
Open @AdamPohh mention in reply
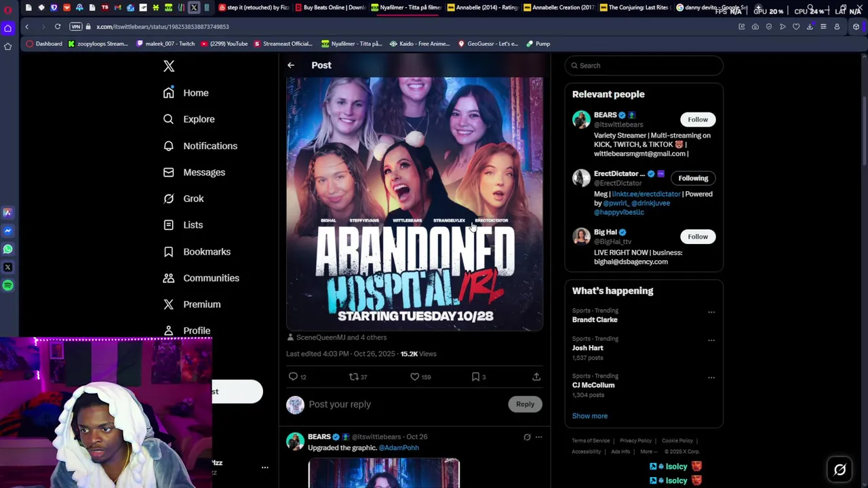tap(399, 448)
